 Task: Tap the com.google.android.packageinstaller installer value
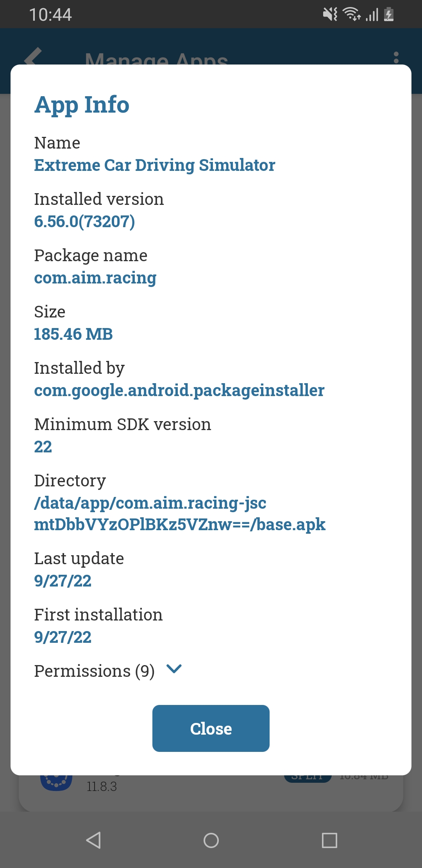179,390
